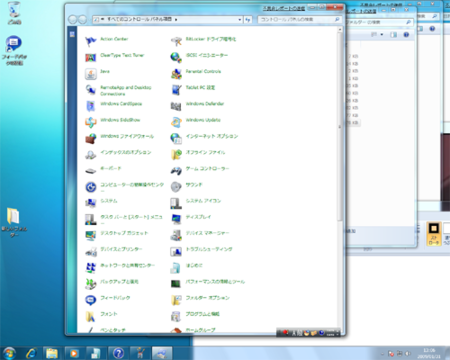The width and height of the screenshot is (450, 360).
Task: Open バックアップと復元 icon
Action: pyautogui.click(x=90, y=284)
